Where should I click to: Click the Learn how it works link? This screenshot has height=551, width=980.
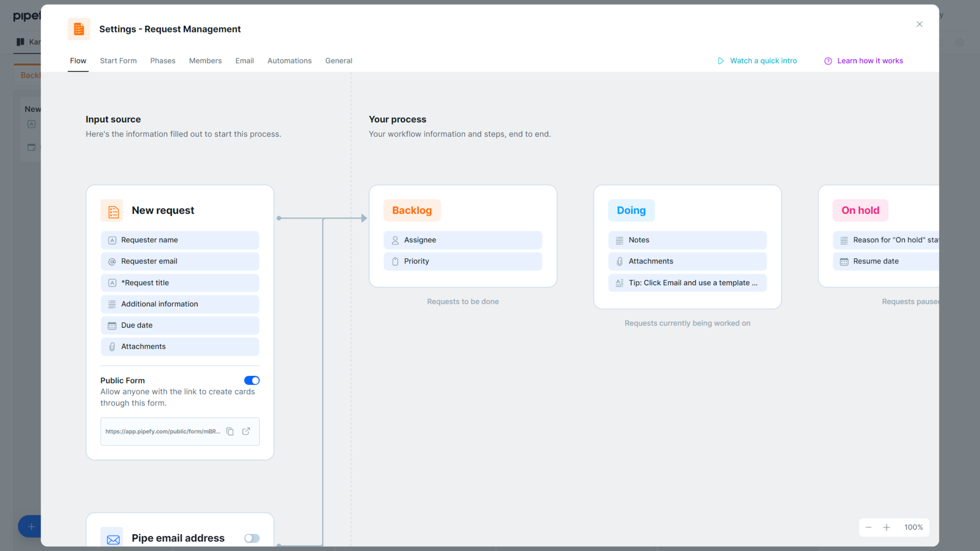click(x=869, y=61)
